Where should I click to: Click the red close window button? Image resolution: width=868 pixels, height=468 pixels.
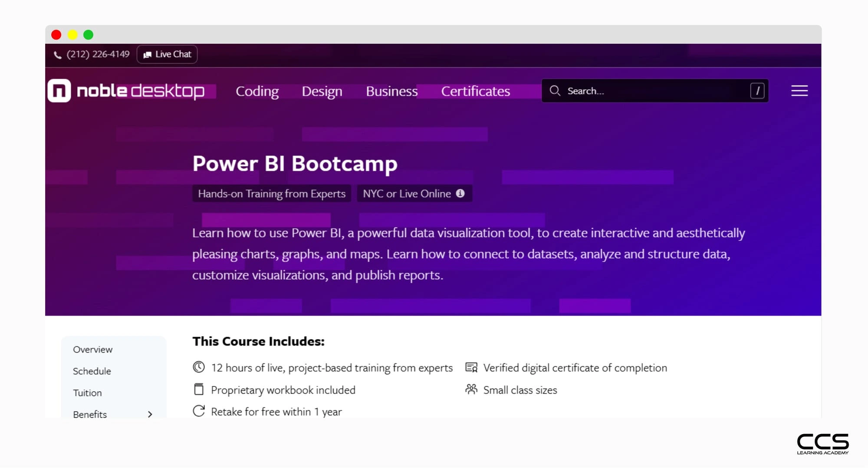[x=56, y=35]
